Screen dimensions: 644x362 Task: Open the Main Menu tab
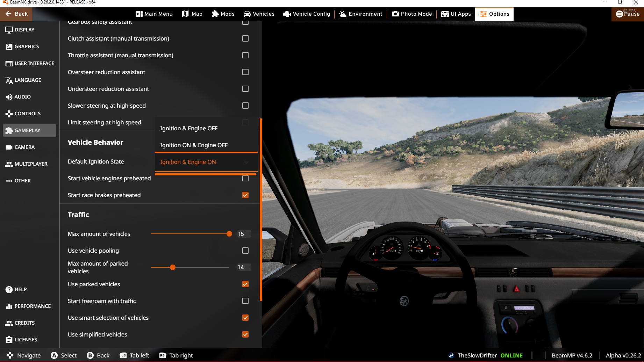[x=154, y=14]
